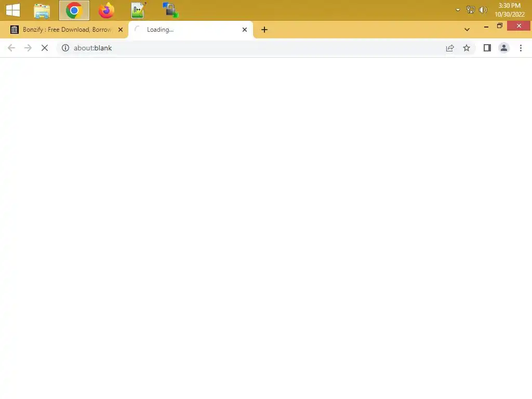Show hidden system tray icons
Image resolution: width=532 pixels, height=399 pixels.
[458, 10]
